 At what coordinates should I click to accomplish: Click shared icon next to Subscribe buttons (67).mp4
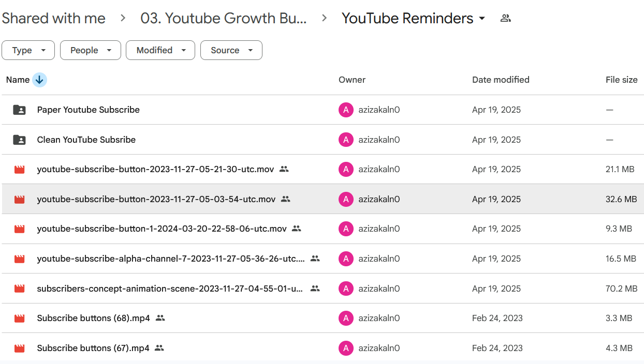(x=159, y=348)
